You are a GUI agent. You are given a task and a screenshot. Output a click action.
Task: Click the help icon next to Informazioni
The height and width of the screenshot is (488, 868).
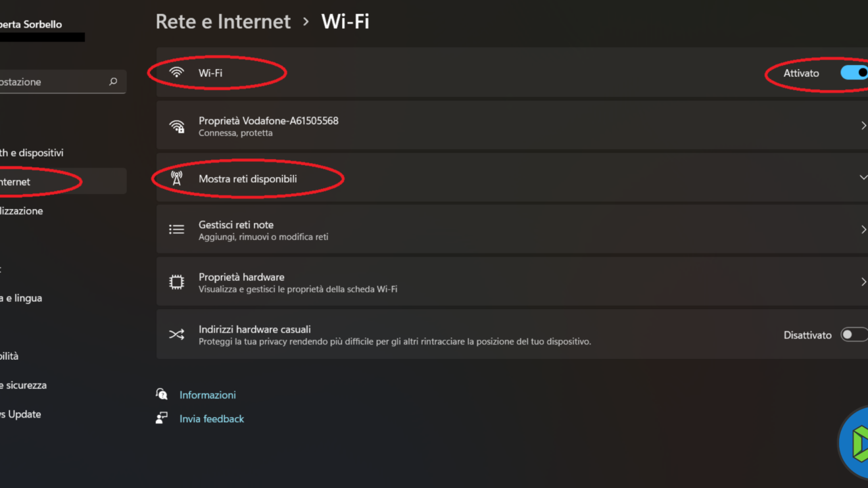(x=162, y=394)
